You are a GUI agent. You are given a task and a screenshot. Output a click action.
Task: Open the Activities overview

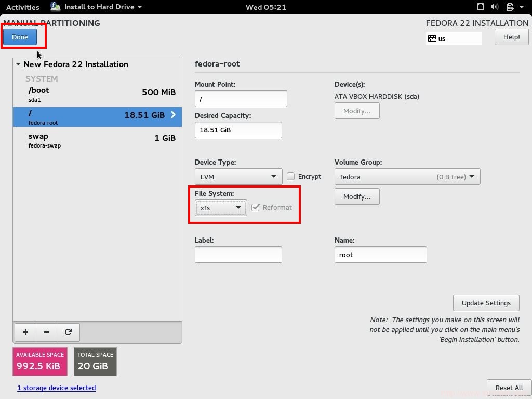23,7
